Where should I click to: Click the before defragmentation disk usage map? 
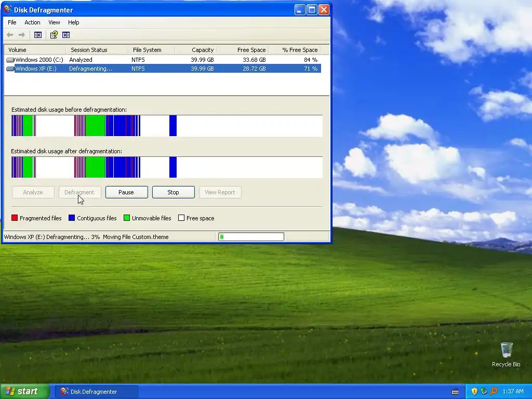(x=167, y=126)
